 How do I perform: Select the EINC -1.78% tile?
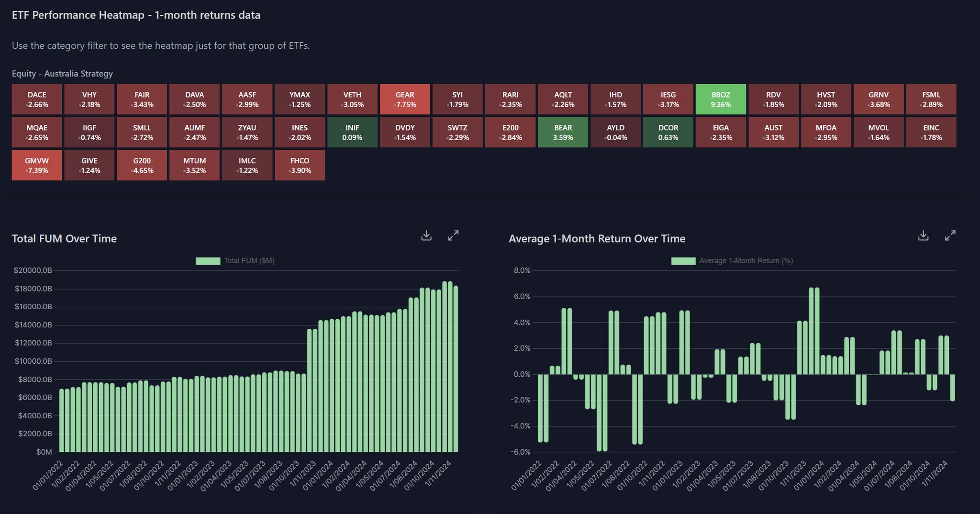click(x=931, y=132)
